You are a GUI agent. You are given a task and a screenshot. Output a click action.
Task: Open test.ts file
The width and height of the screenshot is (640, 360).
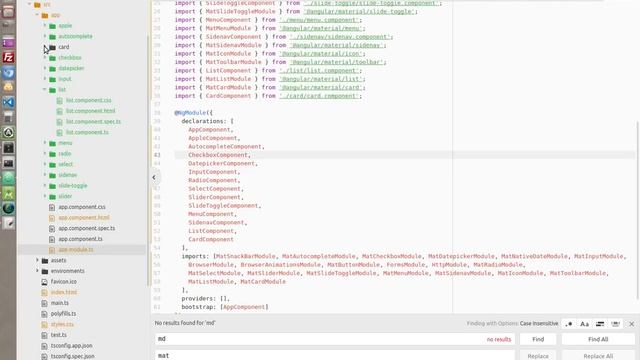[x=58, y=335]
